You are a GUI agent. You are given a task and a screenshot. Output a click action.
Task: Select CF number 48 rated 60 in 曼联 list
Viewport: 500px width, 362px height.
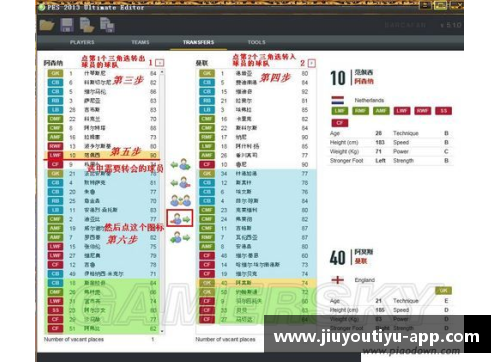point(256,255)
